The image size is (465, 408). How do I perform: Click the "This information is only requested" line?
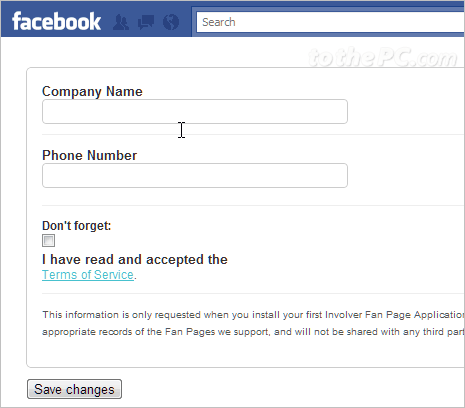(x=253, y=315)
